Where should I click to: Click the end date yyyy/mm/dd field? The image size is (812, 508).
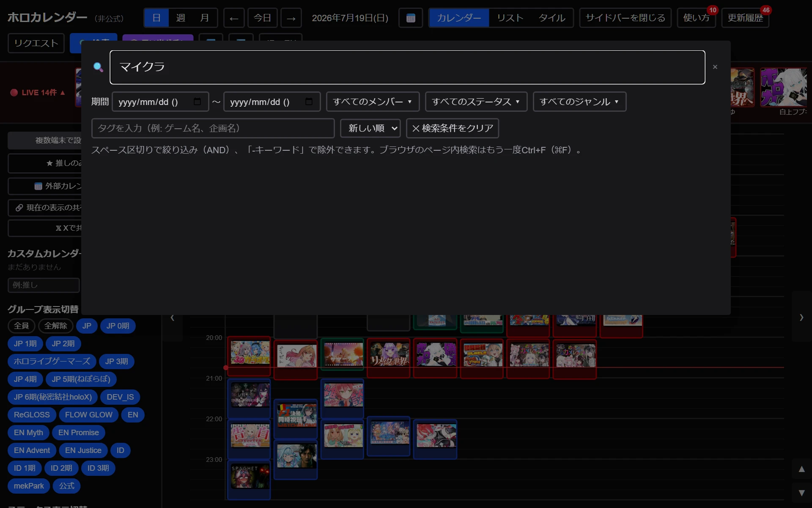point(272,102)
